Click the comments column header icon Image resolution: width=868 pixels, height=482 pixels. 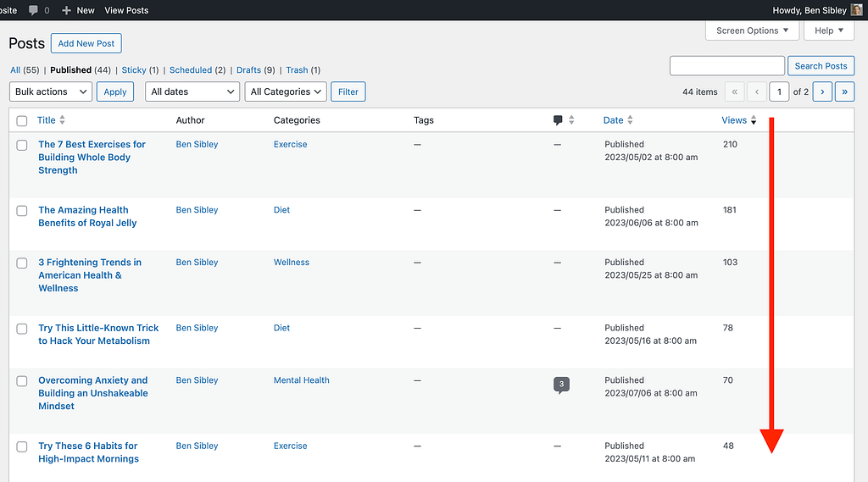pyautogui.click(x=558, y=120)
